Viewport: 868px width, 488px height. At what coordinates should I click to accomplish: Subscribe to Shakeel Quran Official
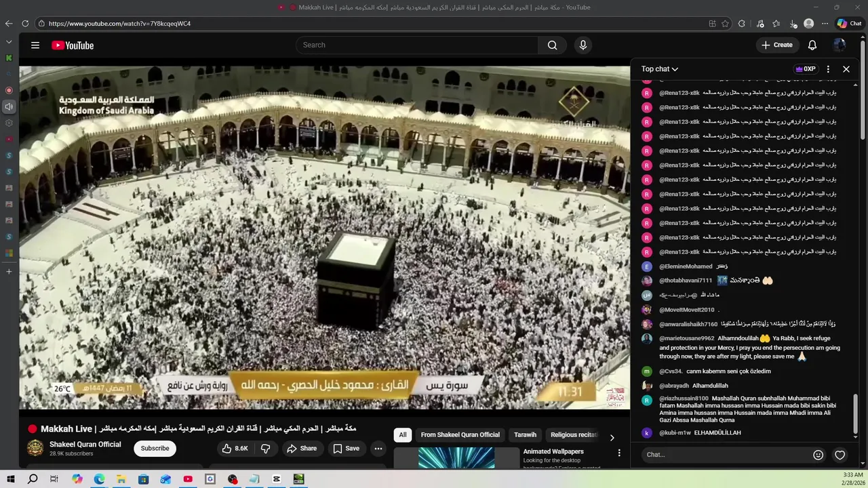pos(155,449)
